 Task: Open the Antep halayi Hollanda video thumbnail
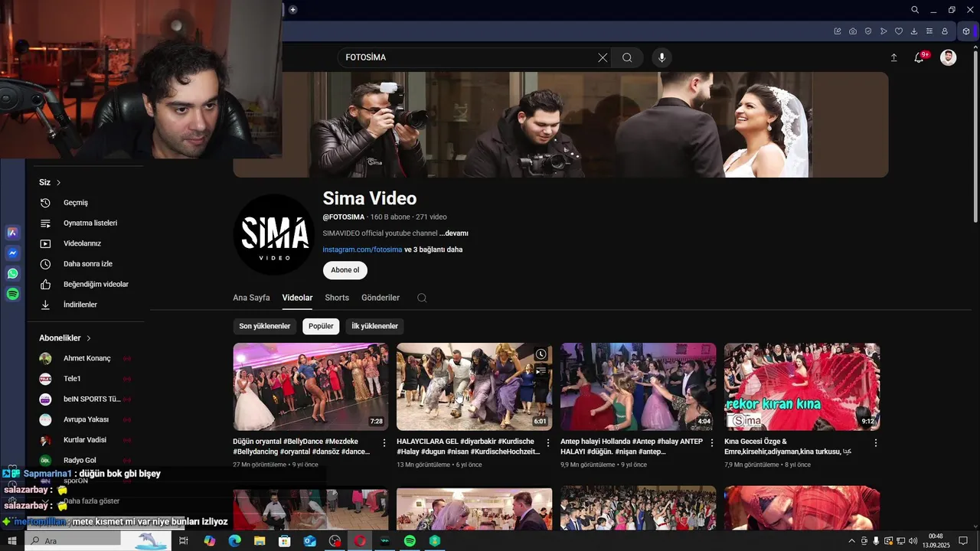click(x=638, y=386)
